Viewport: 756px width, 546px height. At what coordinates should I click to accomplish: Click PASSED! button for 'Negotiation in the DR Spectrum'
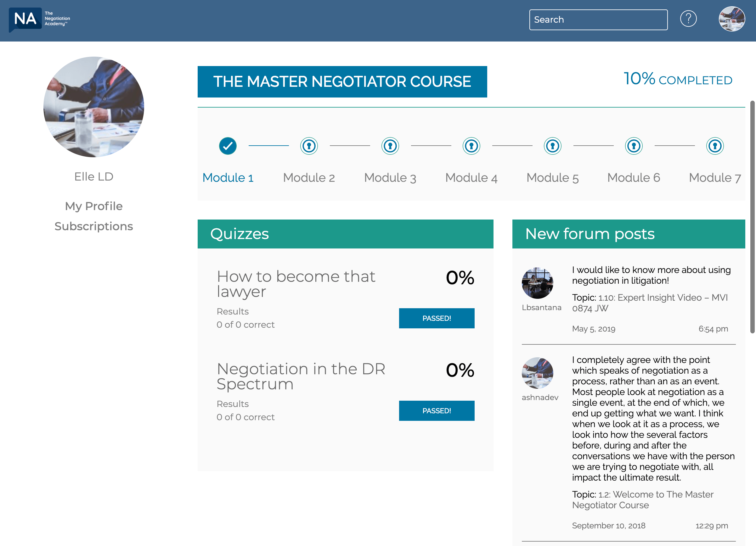[x=437, y=411]
